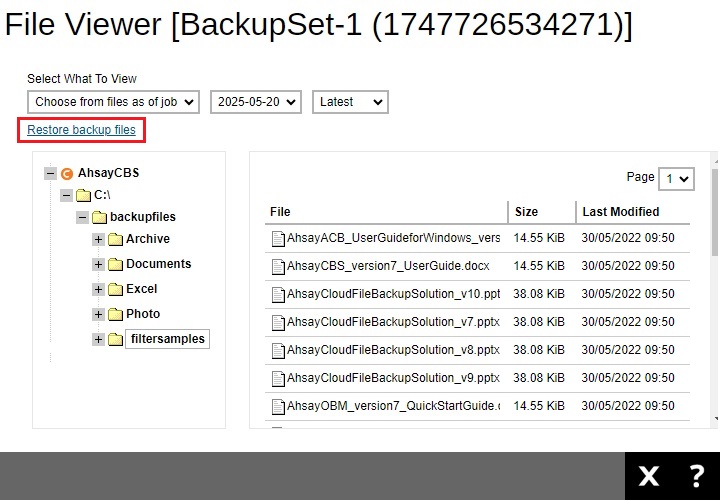The width and height of the screenshot is (720, 500).
Task: Click the Last Modified column header
Action: [621, 212]
